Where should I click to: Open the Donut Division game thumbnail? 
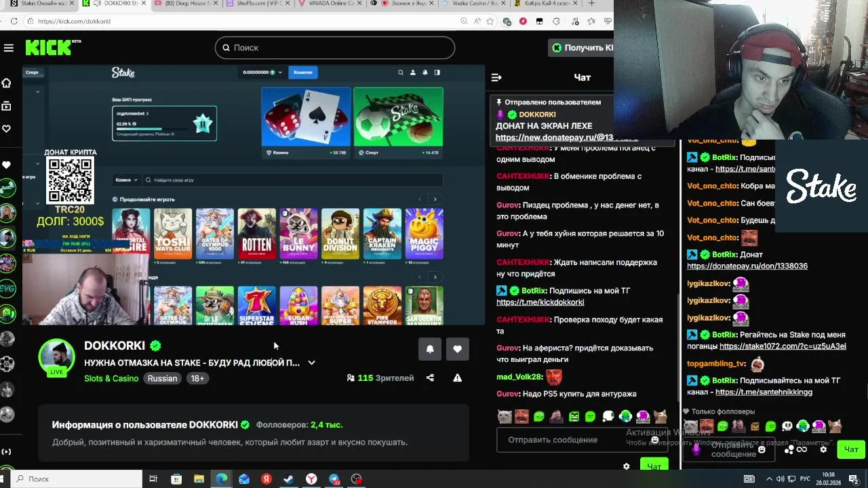tap(340, 234)
